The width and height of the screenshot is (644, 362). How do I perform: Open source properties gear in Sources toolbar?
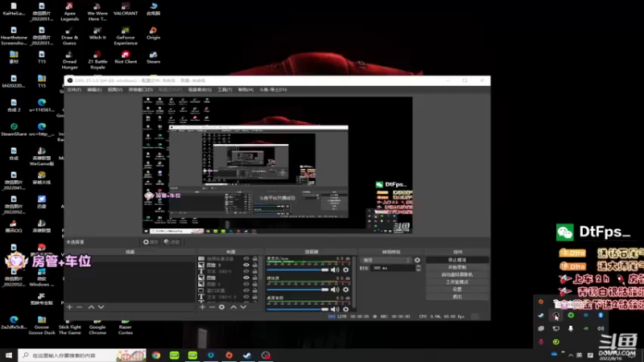(222, 307)
